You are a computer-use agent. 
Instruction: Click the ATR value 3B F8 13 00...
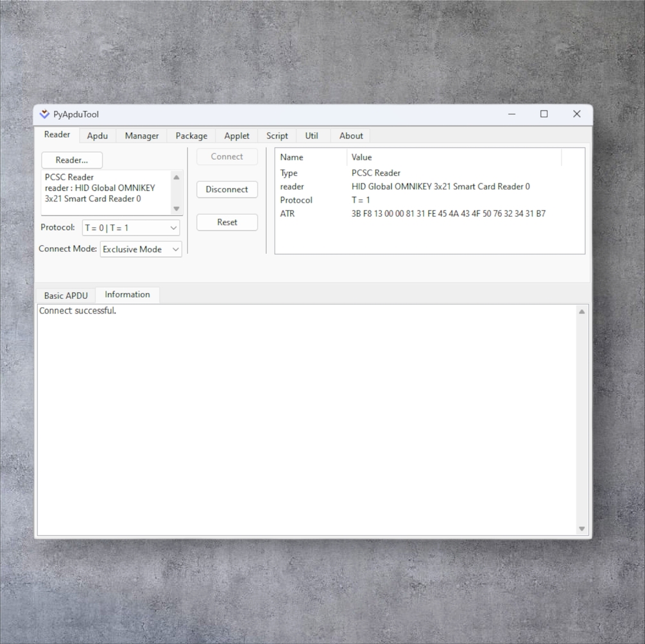click(449, 214)
